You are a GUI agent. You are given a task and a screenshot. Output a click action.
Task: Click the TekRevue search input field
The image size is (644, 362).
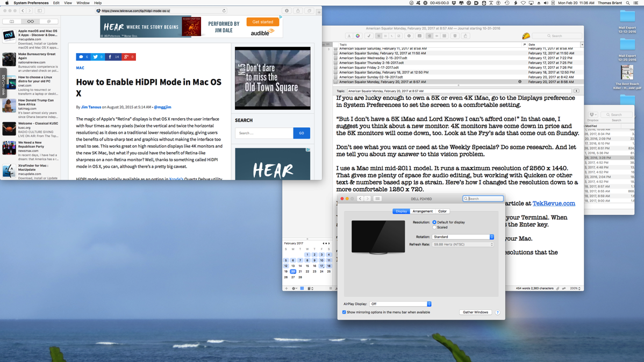(x=264, y=133)
